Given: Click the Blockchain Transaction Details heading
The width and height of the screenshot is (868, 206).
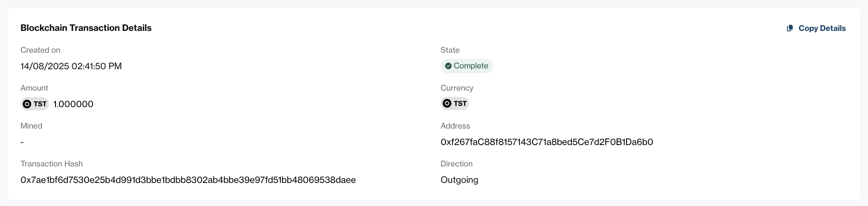Looking at the screenshot, I should (x=86, y=28).
